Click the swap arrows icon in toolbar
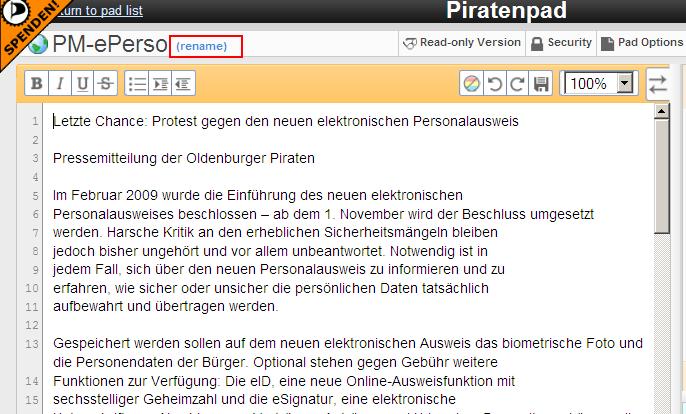 [658, 83]
